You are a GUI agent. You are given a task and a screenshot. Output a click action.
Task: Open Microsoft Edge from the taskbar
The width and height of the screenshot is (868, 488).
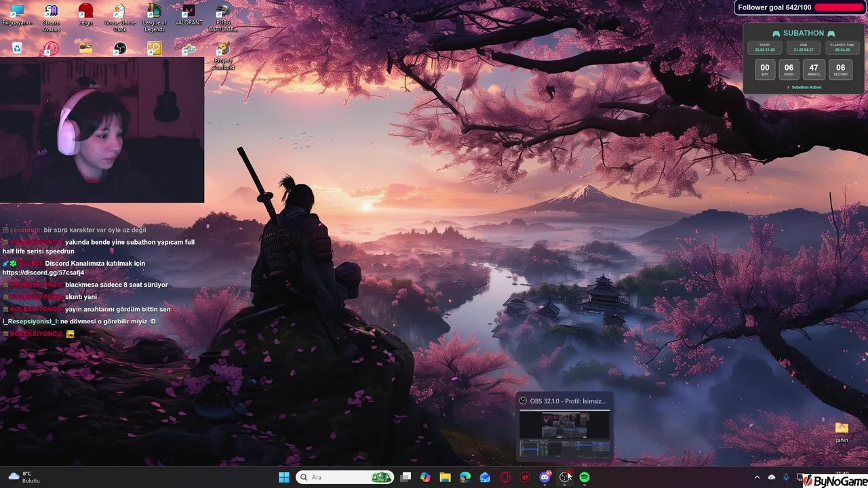[465, 477]
